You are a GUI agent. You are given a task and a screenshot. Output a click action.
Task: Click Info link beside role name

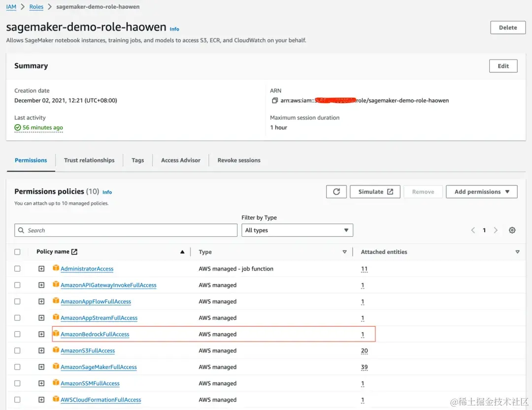[x=174, y=29]
